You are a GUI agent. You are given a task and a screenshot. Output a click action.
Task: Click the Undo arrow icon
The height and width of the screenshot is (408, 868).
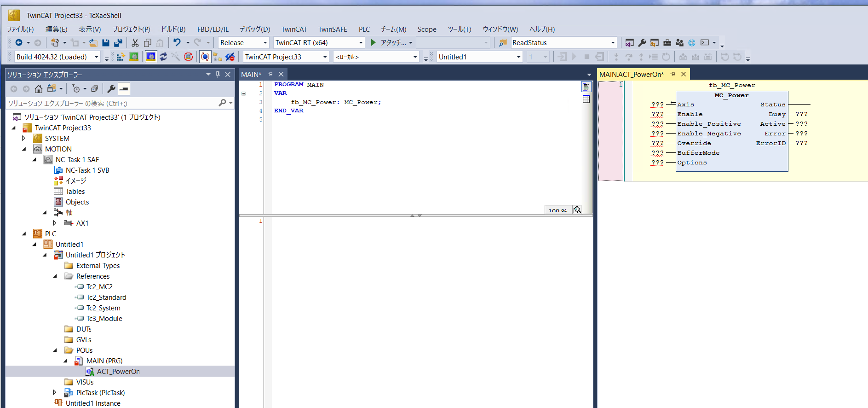(x=177, y=42)
